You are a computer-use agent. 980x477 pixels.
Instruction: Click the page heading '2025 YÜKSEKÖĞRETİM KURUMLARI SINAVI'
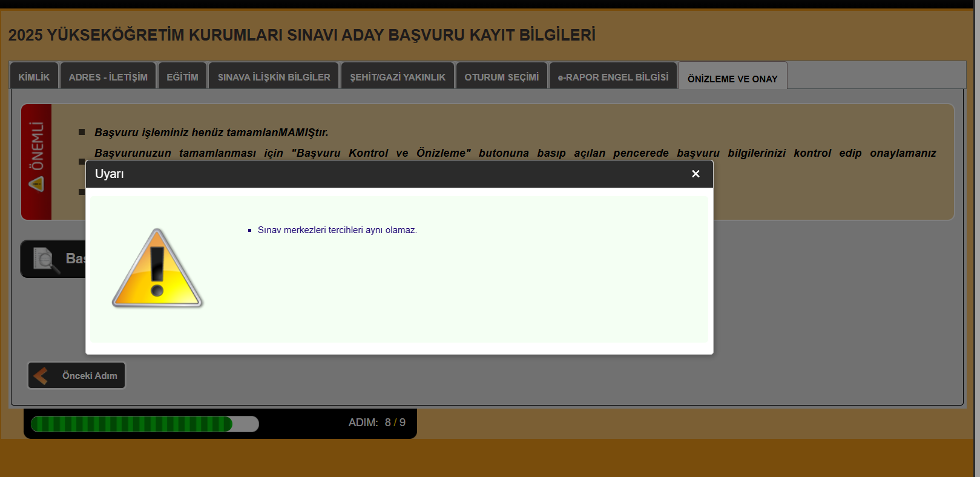301,35
